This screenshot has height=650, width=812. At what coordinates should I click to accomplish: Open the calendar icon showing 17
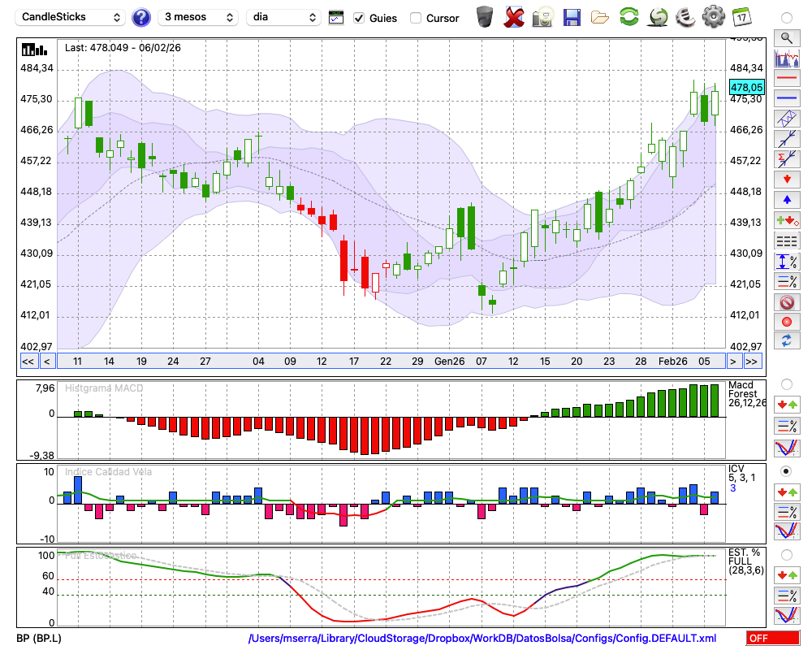741,16
